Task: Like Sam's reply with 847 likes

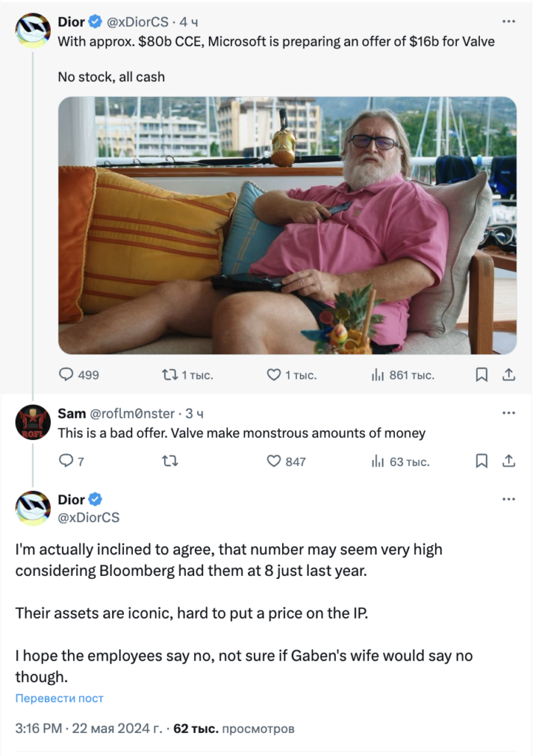Action: click(274, 461)
